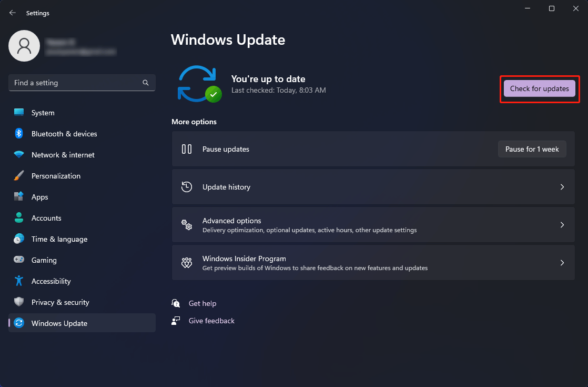Open Accessibility settings category
Image resolution: width=588 pixels, height=387 pixels.
[82, 281]
